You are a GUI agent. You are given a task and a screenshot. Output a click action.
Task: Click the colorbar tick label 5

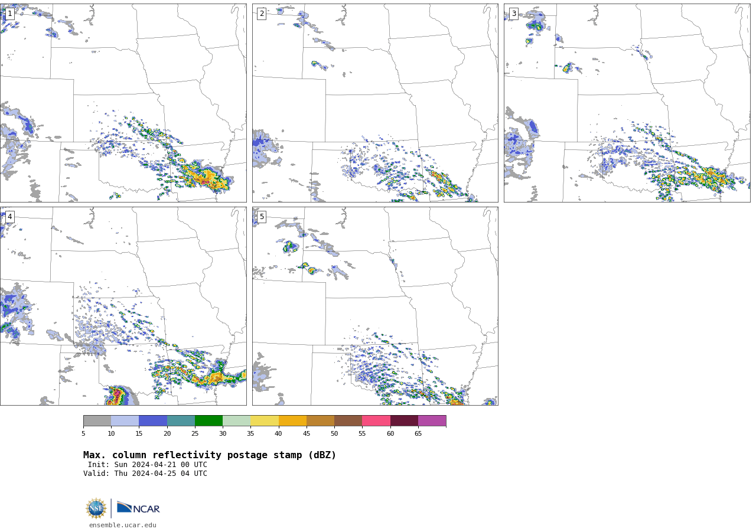pyautogui.click(x=83, y=434)
